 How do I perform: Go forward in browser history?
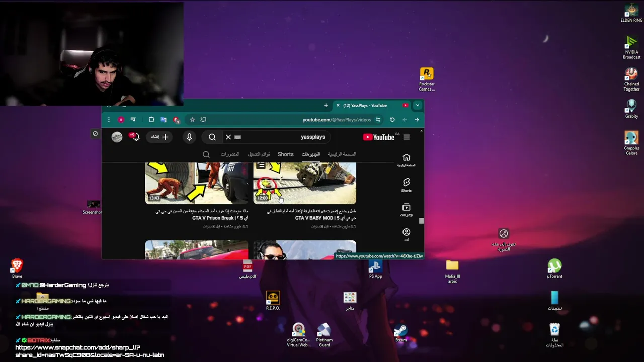[405, 120]
